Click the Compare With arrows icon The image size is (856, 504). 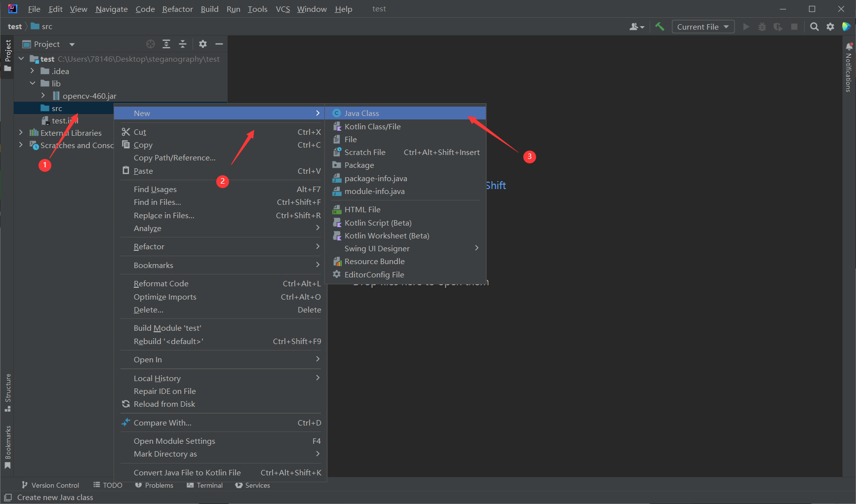pyautogui.click(x=126, y=423)
